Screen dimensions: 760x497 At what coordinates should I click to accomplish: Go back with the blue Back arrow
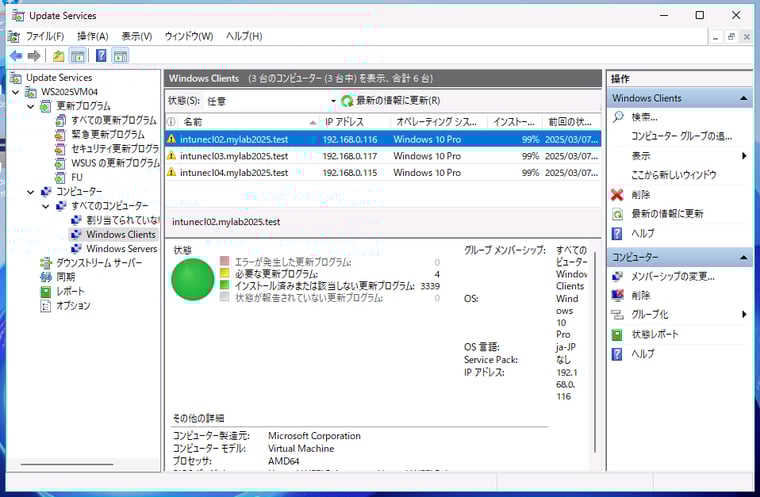[x=16, y=56]
